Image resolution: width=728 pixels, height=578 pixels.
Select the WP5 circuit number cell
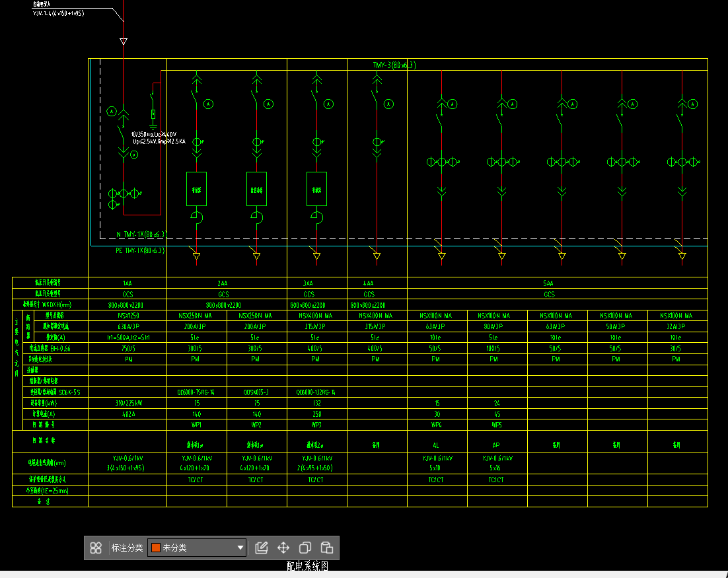[x=496, y=425]
